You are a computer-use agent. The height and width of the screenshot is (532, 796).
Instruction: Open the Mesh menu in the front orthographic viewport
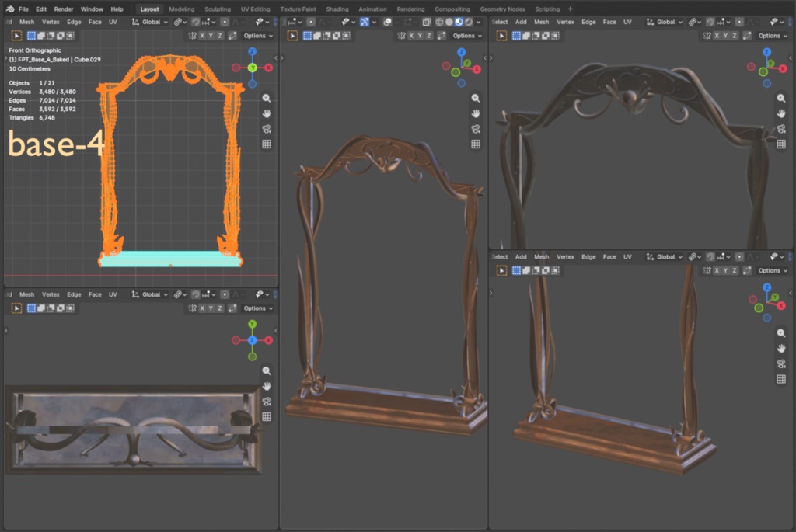(27, 22)
